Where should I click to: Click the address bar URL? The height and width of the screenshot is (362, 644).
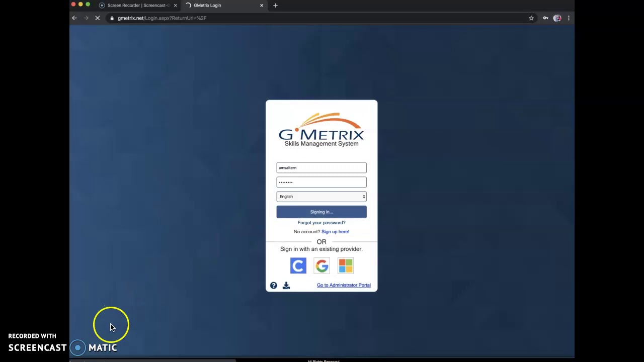point(162,18)
